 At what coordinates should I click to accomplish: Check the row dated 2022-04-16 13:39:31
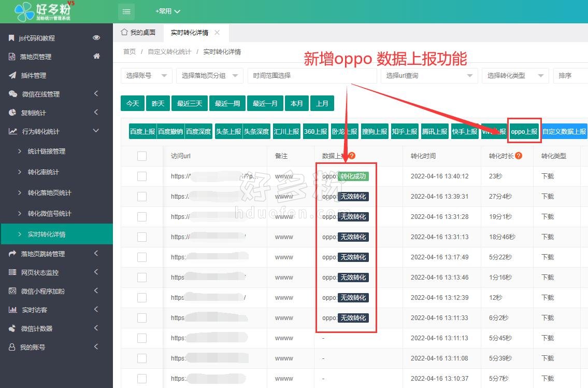coord(142,197)
